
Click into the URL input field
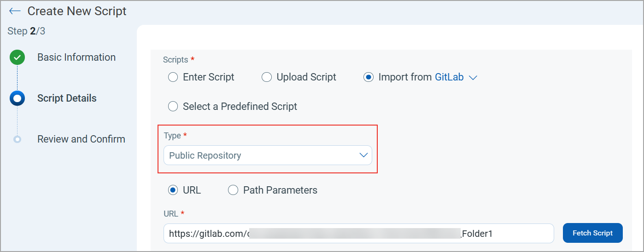click(358, 233)
